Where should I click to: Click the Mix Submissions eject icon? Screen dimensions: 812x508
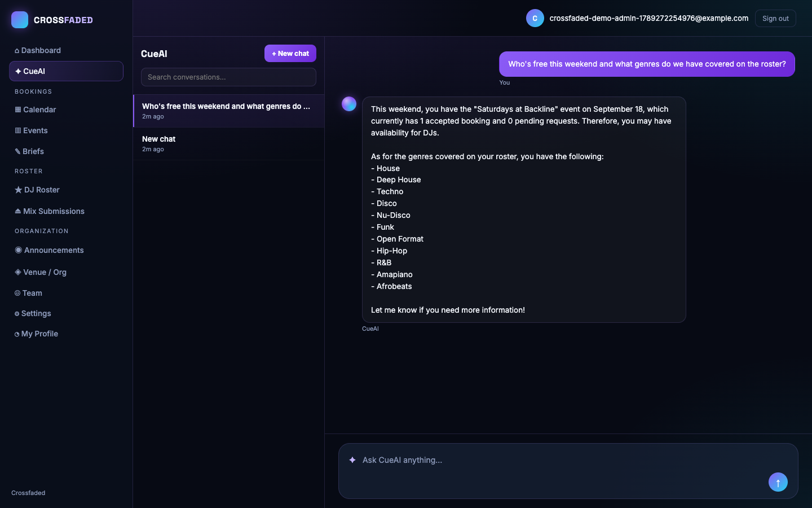coord(18,211)
